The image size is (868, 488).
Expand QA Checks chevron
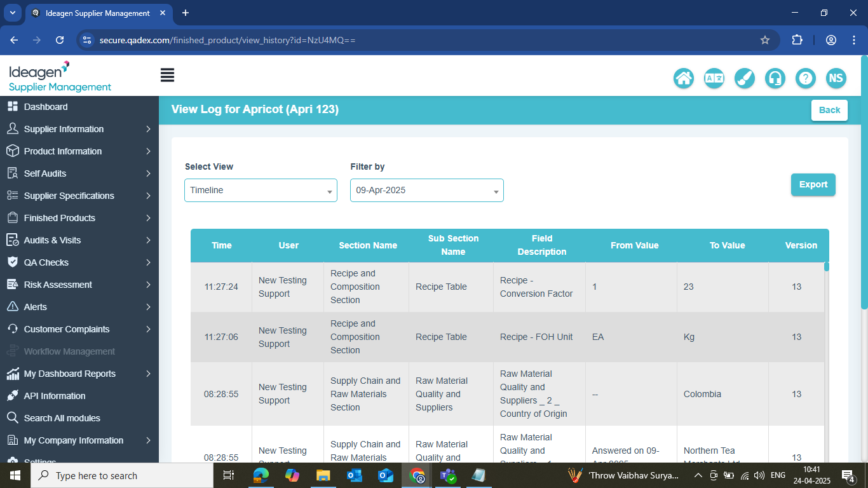[148, 262]
